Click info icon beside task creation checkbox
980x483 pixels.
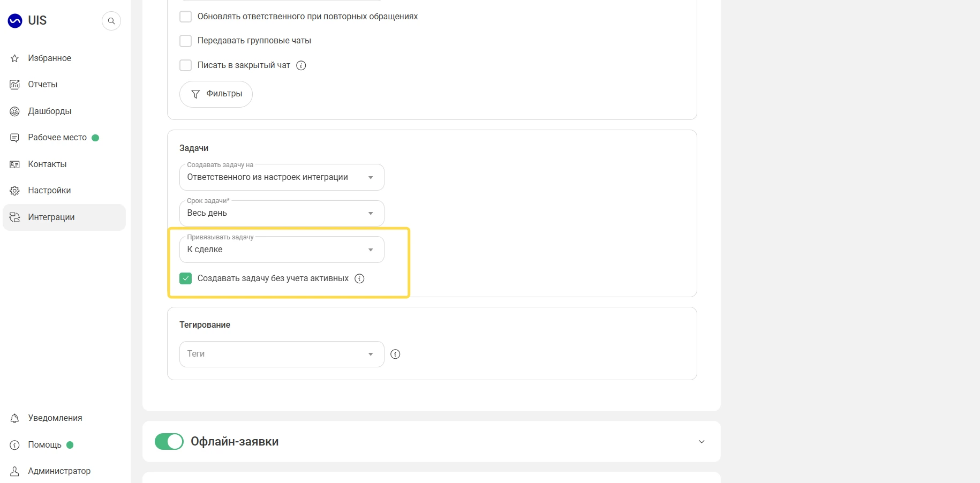coord(360,278)
